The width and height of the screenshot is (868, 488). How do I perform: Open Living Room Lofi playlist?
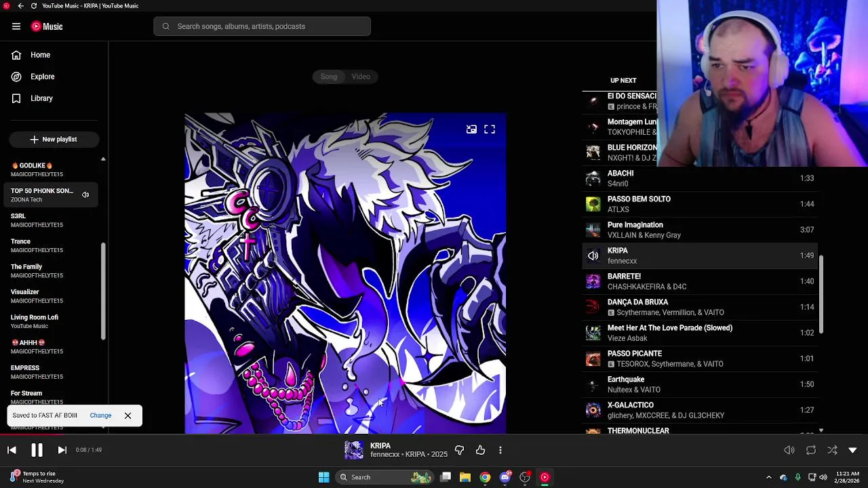pos(51,321)
